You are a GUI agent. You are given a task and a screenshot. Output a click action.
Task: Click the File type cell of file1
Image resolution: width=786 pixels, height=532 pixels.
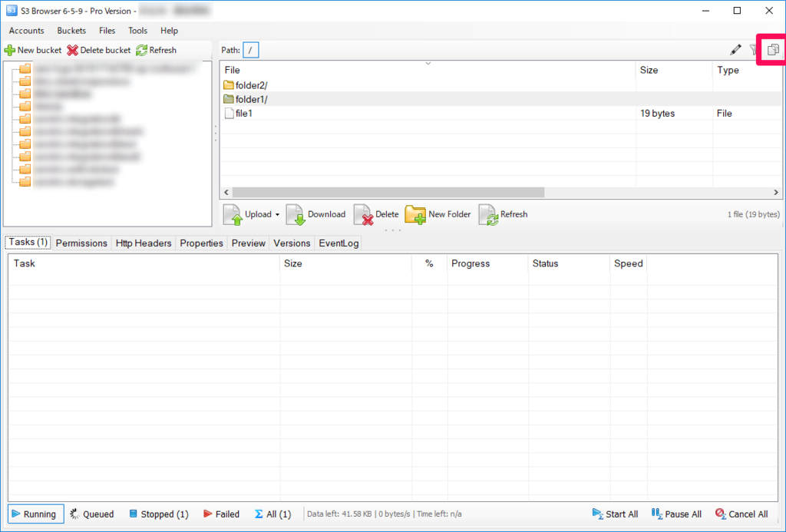tap(725, 114)
